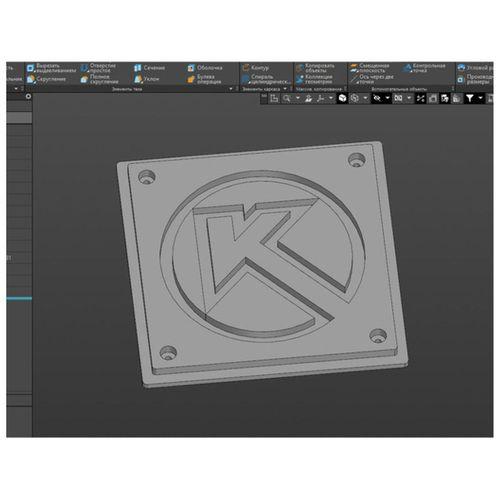Open the Производные размеры tool

(x=475, y=79)
